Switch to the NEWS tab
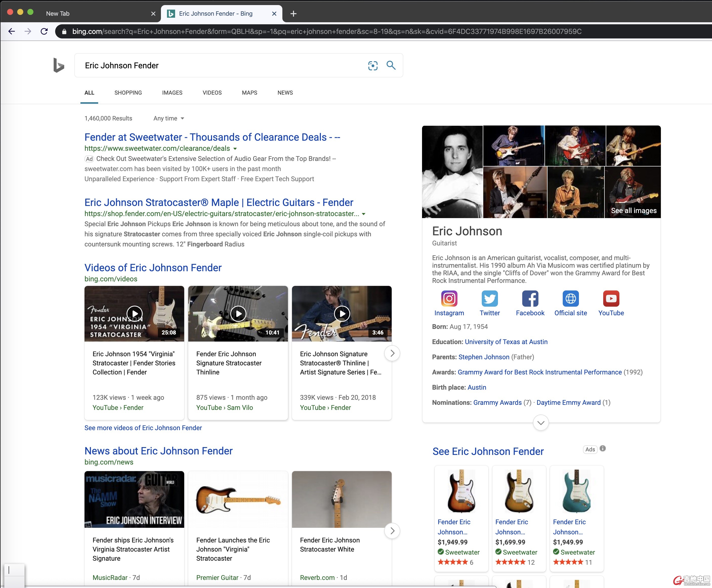 click(x=285, y=92)
